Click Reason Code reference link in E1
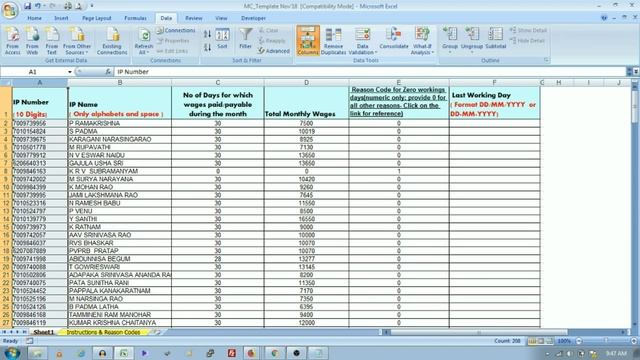Viewport: 640px width, 360px height. pyautogui.click(x=398, y=102)
